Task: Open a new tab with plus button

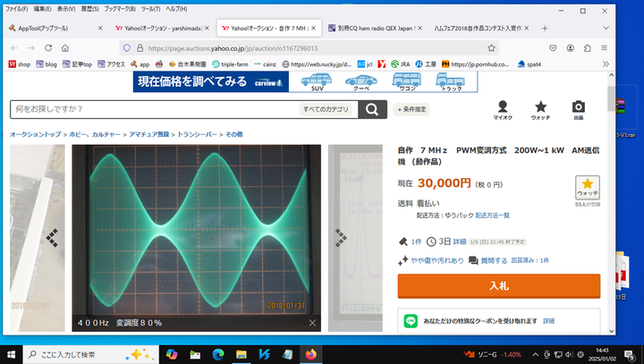Action: click(545, 28)
